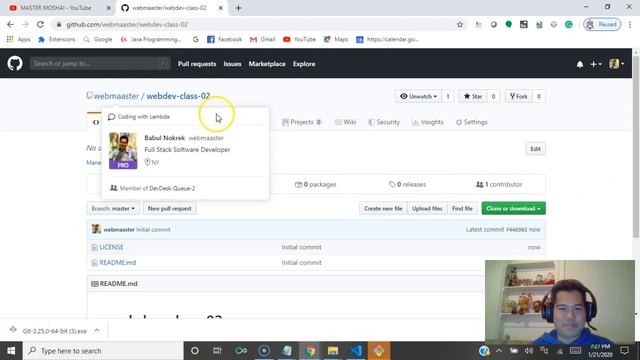Open Explore in GitHub header

(x=304, y=64)
